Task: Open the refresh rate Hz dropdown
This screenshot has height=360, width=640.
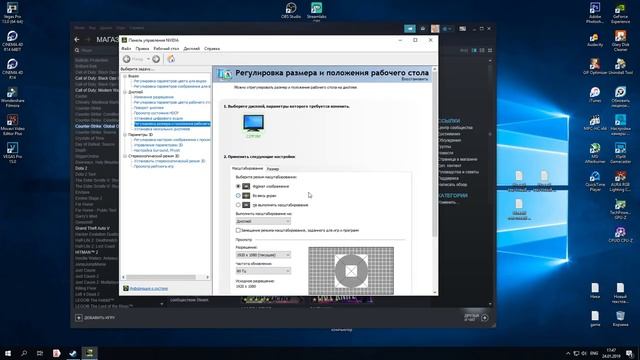Action: (263, 271)
